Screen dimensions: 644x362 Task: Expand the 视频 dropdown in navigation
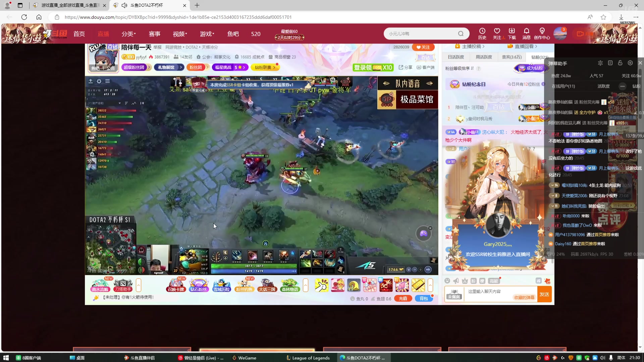coord(180,34)
